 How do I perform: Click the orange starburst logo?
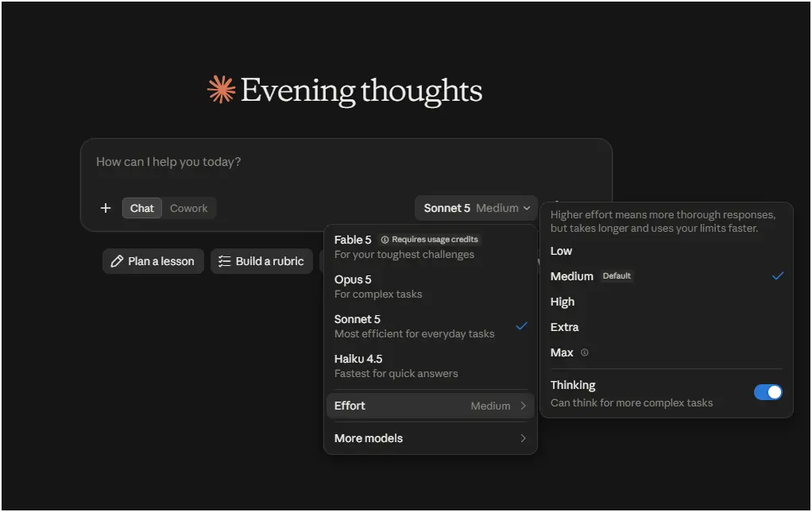(221, 90)
